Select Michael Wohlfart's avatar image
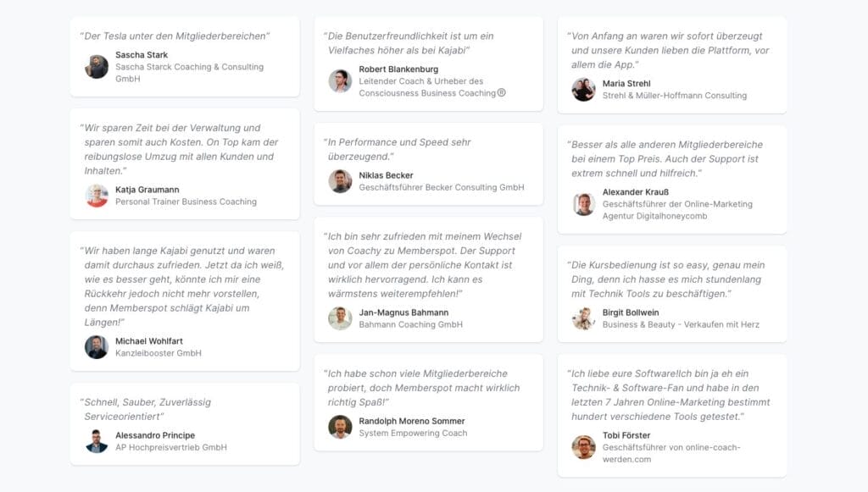This screenshot has width=868, height=492. tap(97, 347)
